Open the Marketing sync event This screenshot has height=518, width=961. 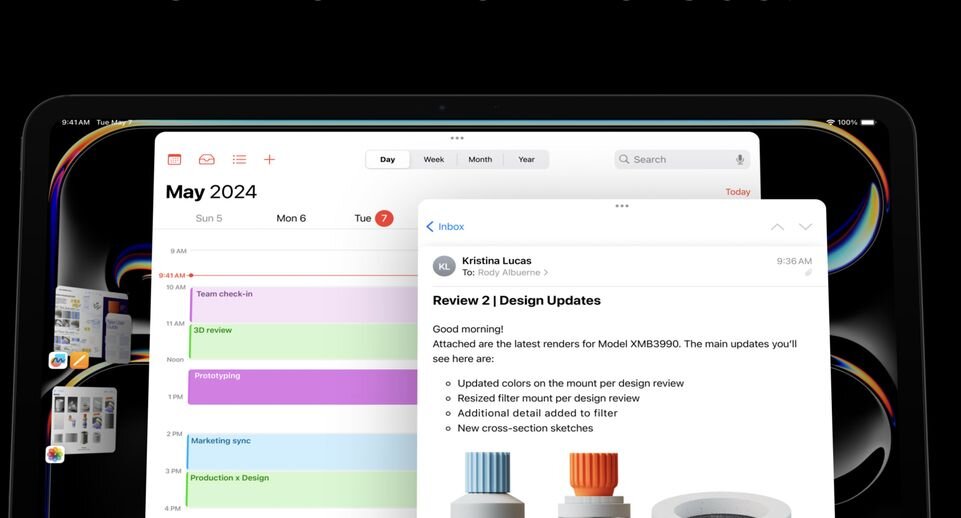pos(302,451)
